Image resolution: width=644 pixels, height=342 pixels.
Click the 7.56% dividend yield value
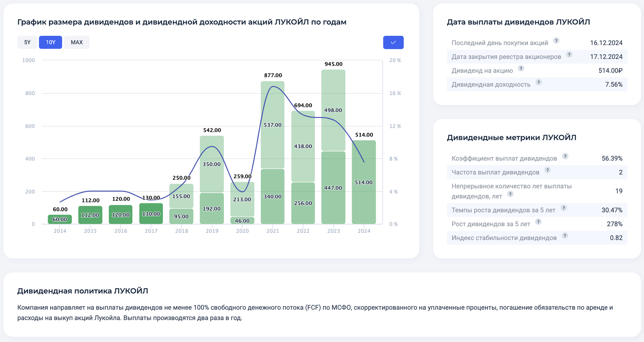[x=614, y=84]
